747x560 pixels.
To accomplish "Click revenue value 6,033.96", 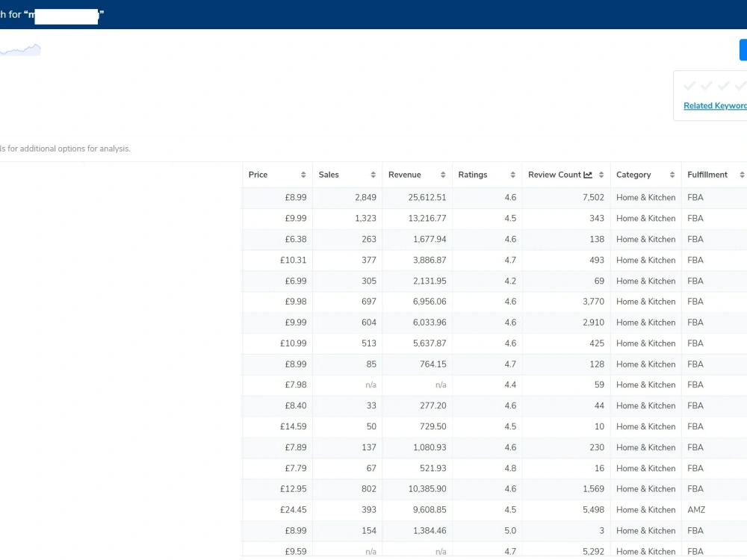I will pos(430,323).
